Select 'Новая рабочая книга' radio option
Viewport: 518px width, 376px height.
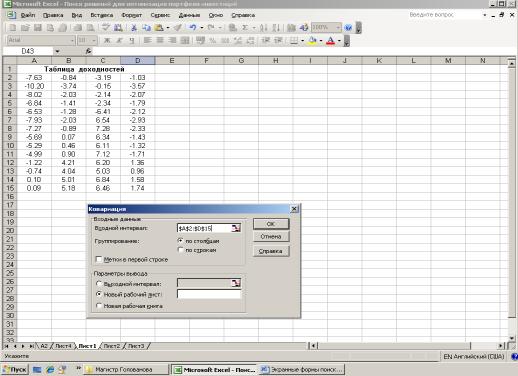99,306
